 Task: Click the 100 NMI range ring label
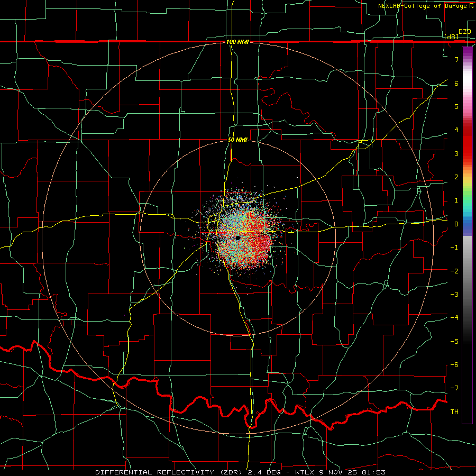(237, 42)
